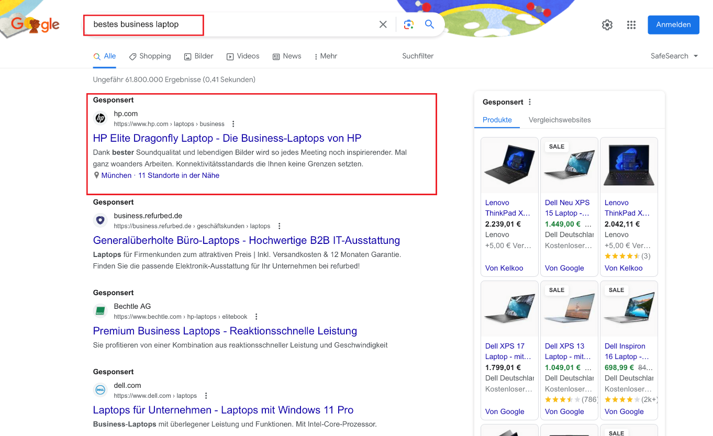Screen dimensions: 713x436
Task: Click Von Kelkoo under 2.239,01 € ThinkPad
Action: coord(504,268)
